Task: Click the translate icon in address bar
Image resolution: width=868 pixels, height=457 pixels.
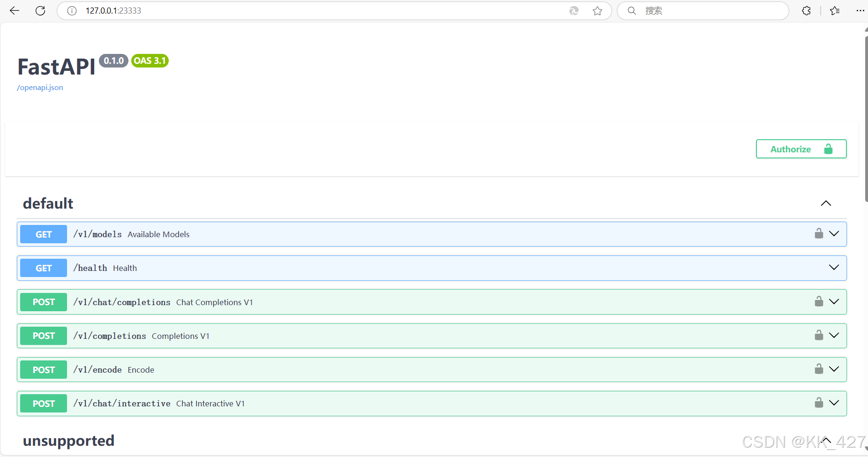Action: (x=574, y=11)
